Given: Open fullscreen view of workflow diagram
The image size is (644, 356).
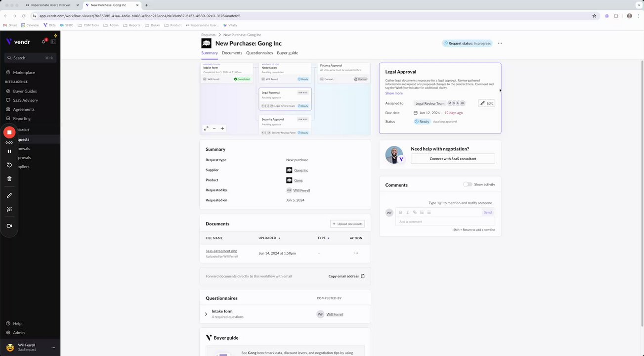Looking at the screenshot, I should 206,128.
